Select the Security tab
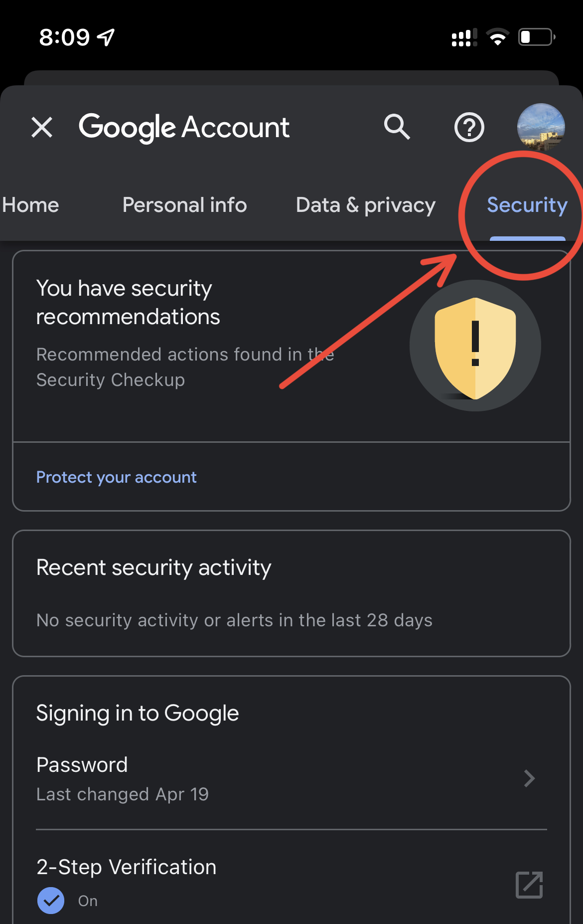Image resolution: width=583 pixels, height=924 pixels. [527, 205]
